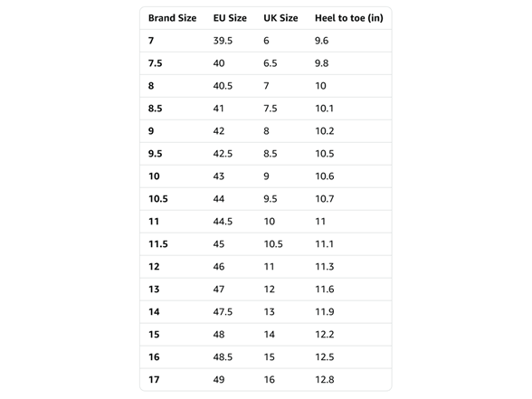Click the EU Size column header
Viewport: 532px width, 399px height.
point(230,18)
